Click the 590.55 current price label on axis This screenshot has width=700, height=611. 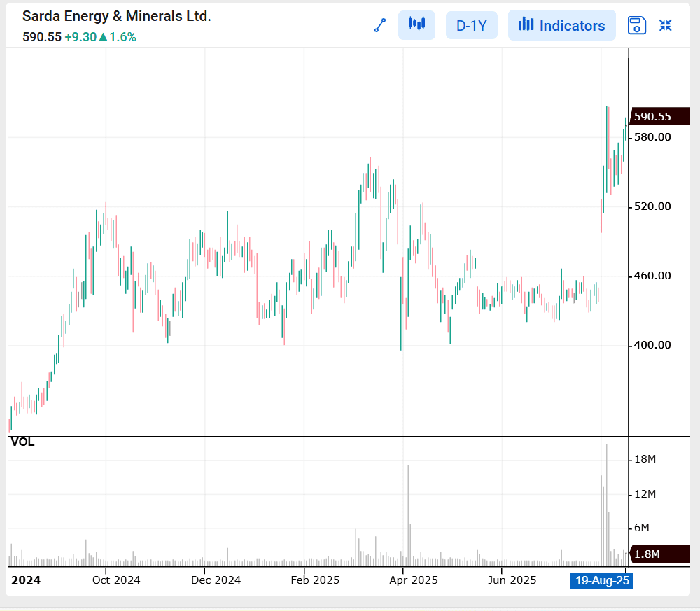click(659, 116)
